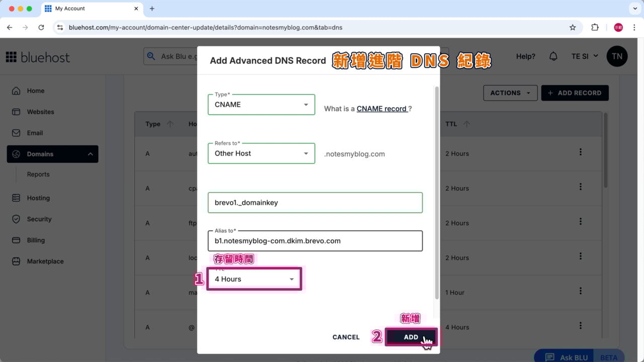Click the notification bell icon
644x362 pixels.
pyautogui.click(x=553, y=56)
